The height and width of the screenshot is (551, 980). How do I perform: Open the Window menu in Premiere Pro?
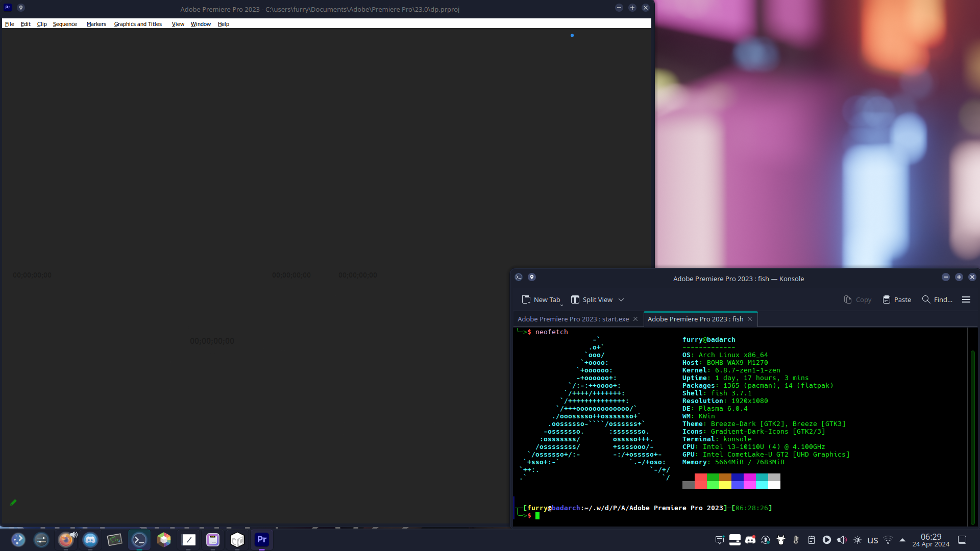click(201, 24)
